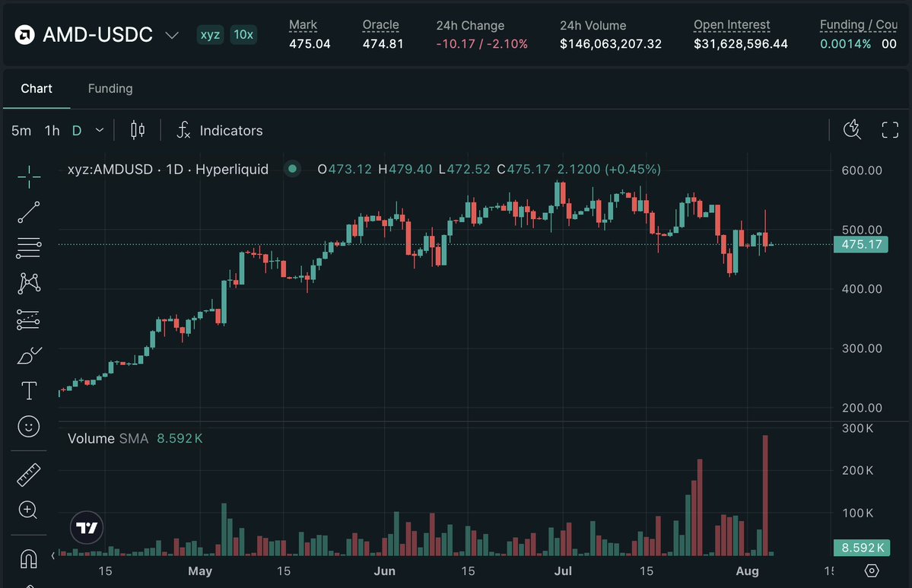This screenshot has width=912, height=588.
Task: Click the Funding / Countdown label
Action: (x=859, y=25)
